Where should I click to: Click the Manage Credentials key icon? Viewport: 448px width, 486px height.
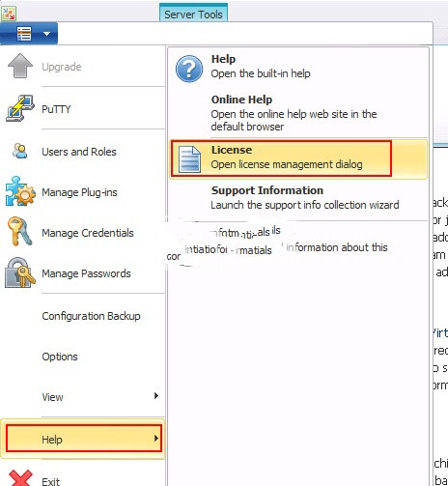pos(19,231)
